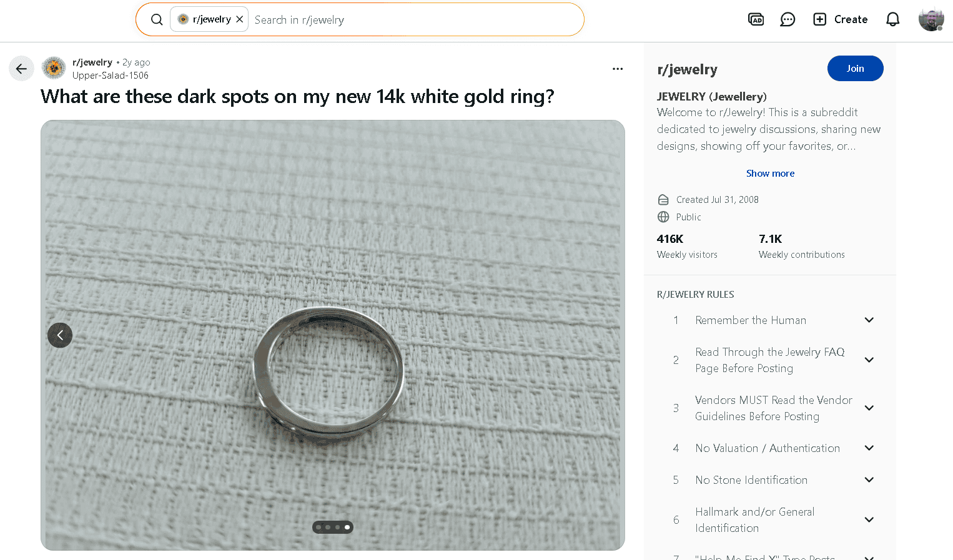Expand rule 1 Remember the Human

(869, 320)
